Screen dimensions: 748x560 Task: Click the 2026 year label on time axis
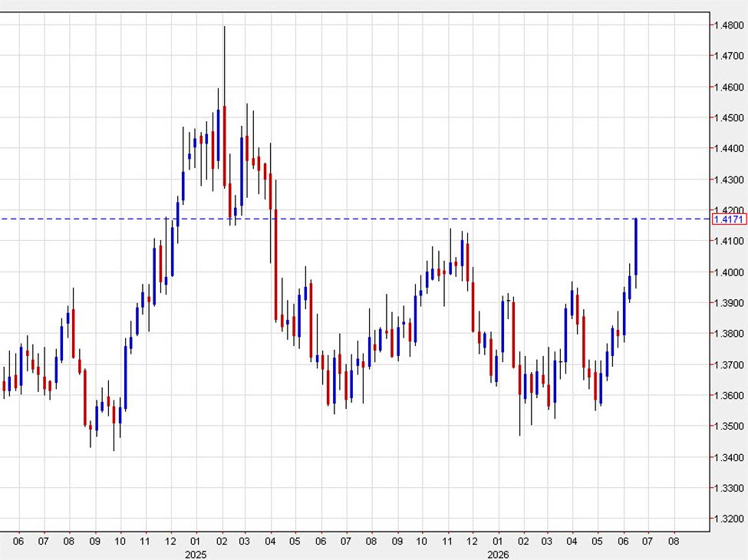tap(498, 555)
